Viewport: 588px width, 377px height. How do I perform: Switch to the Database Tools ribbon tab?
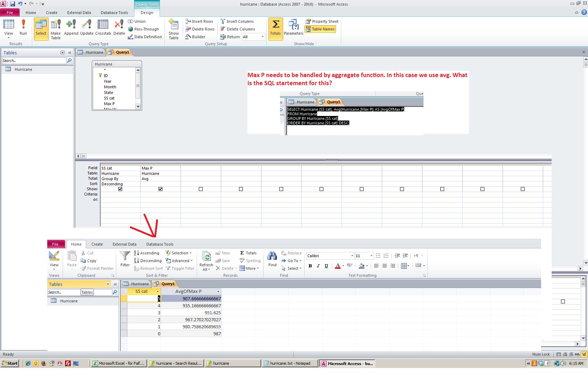tap(114, 13)
